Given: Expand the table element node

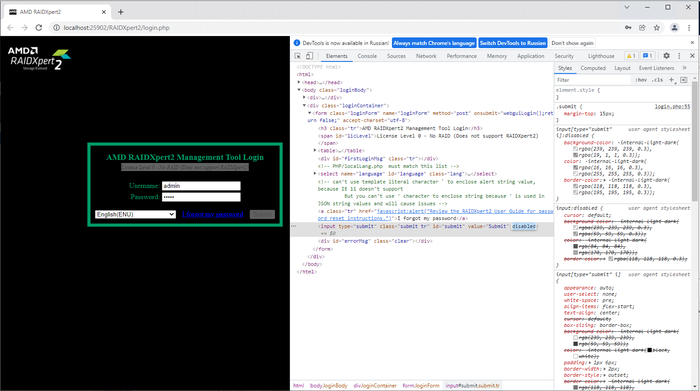Looking at the screenshot, I should coord(315,150).
